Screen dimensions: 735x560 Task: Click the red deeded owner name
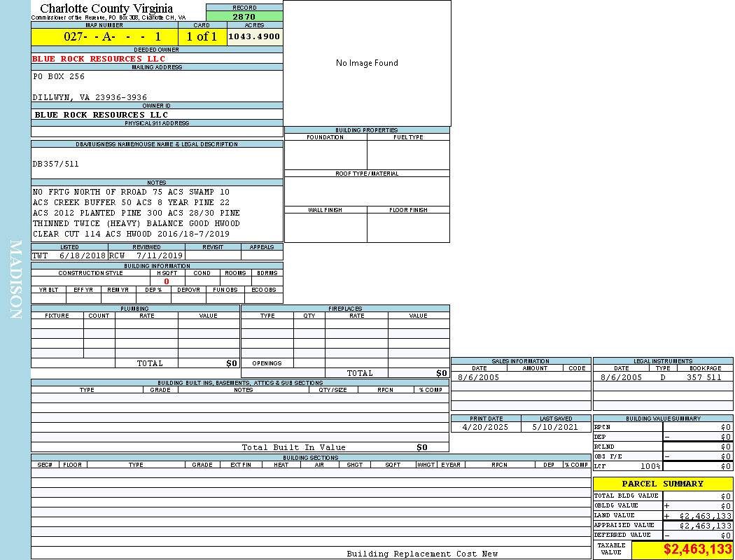(99, 59)
